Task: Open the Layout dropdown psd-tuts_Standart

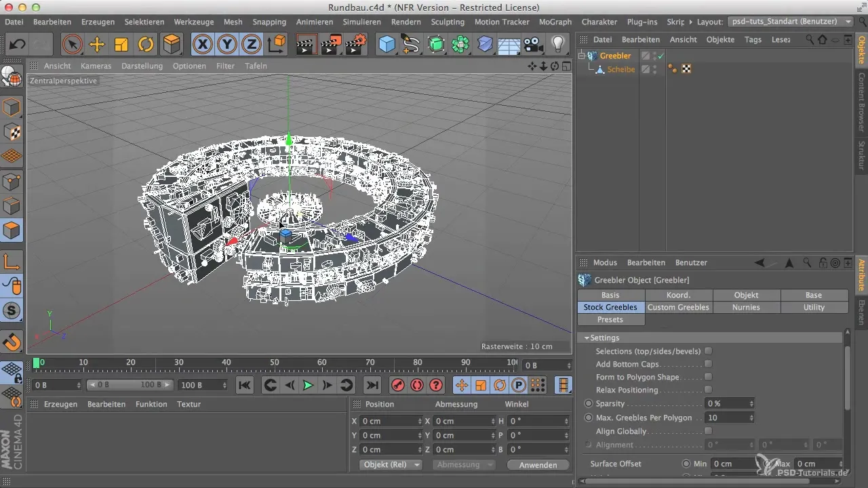Action: point(791,22)
